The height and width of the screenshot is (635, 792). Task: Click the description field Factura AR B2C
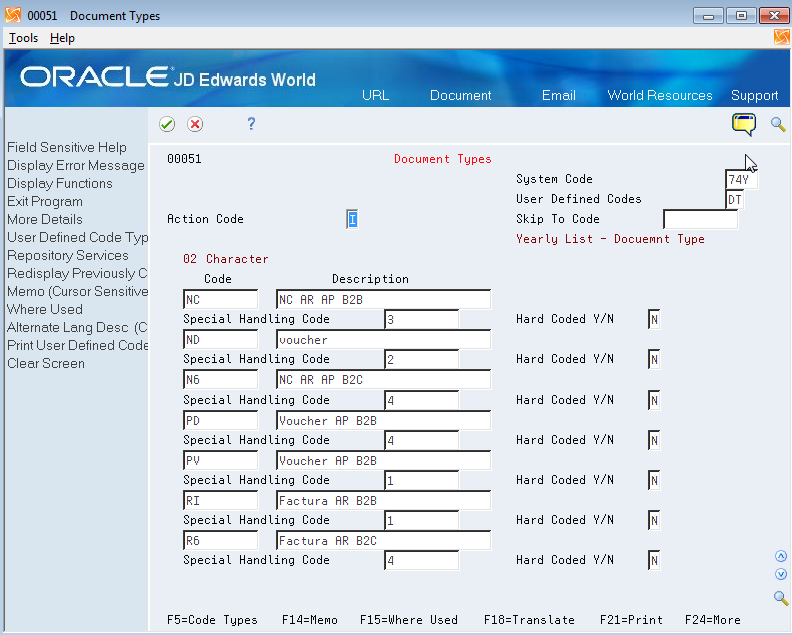(x=383, y=541)
